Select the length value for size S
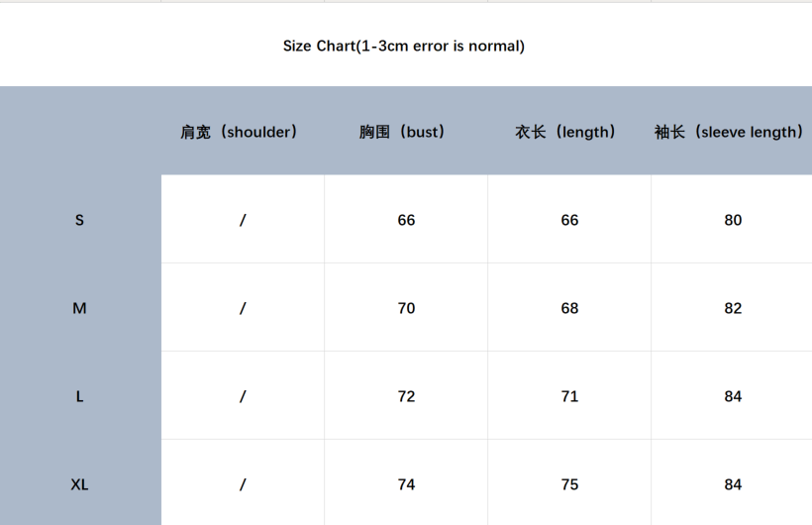The width and height of the screenshot is (812, 525). [569, 220]
